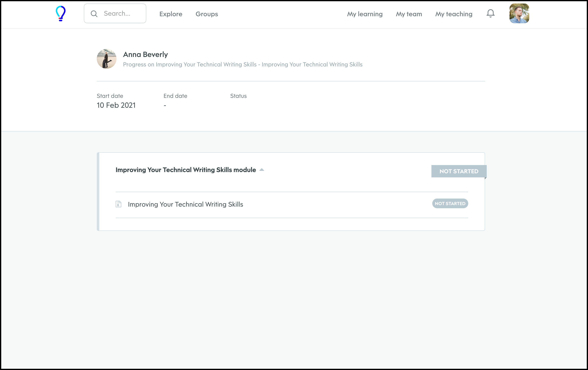This screenshot has width=588, height=370.
Task: Go to Groups in navigation
Action: (207, 14)
